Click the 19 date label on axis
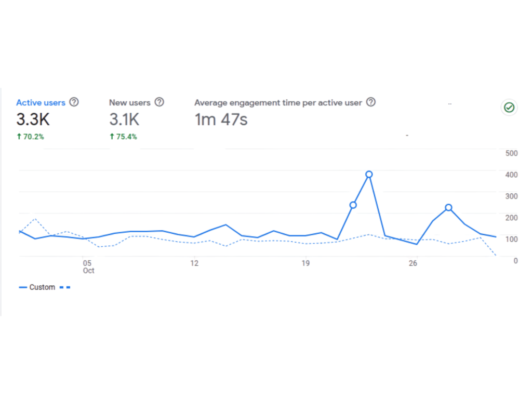 click(x=305, y=264)
